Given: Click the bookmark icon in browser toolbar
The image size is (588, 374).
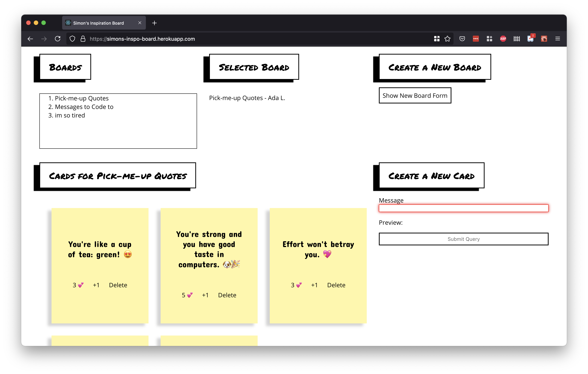Looking at the screenshot, I should click(x=448, y=39).
